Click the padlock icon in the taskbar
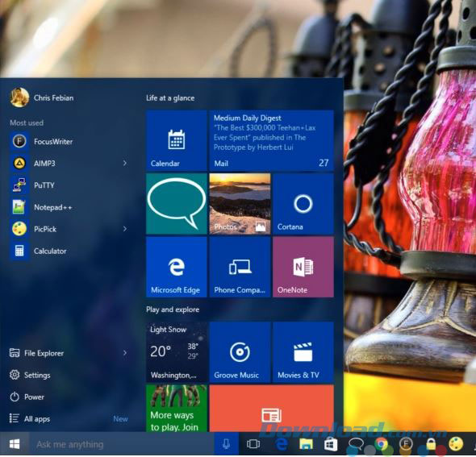The height and width of the screenshot is (457, 476). [x=431, y=444]
